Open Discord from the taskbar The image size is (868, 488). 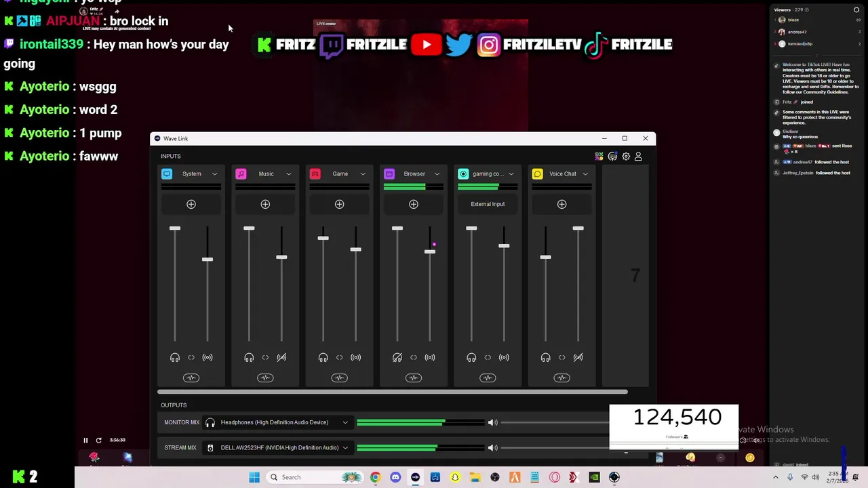(x=395, y=477)
